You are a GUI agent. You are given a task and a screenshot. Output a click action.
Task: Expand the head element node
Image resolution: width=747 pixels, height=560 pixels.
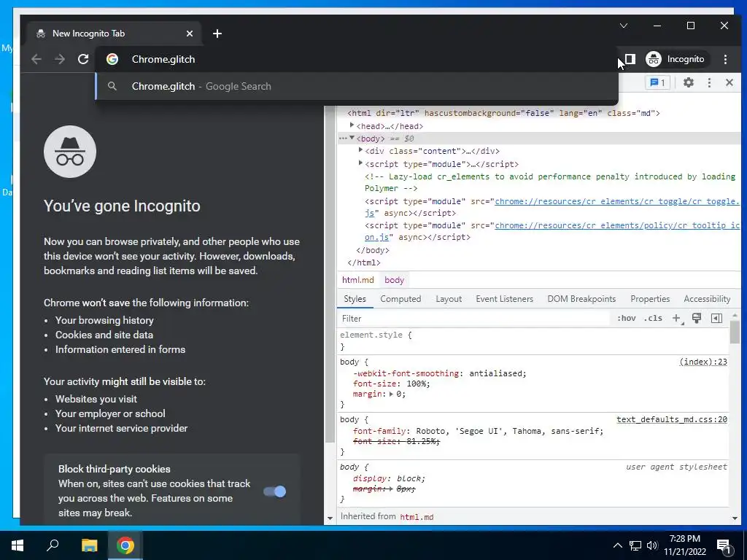(352, 125)
